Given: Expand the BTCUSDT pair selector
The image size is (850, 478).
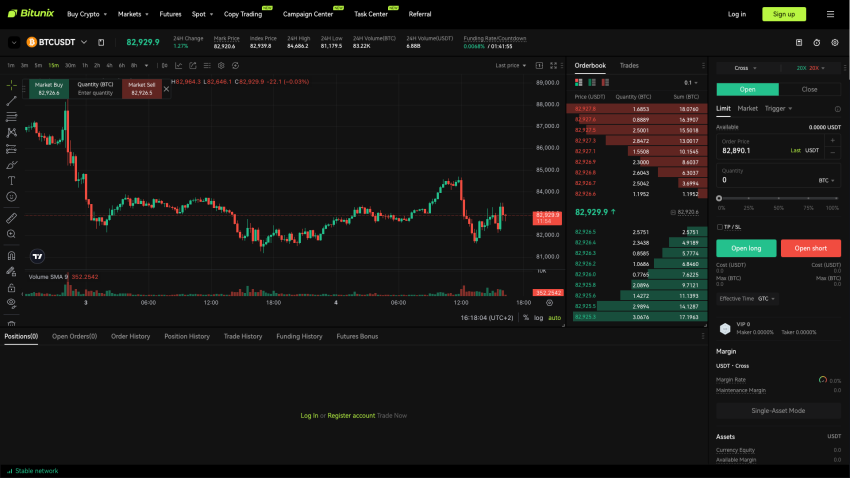Looking at the screenshot, I should coord(84,42).
